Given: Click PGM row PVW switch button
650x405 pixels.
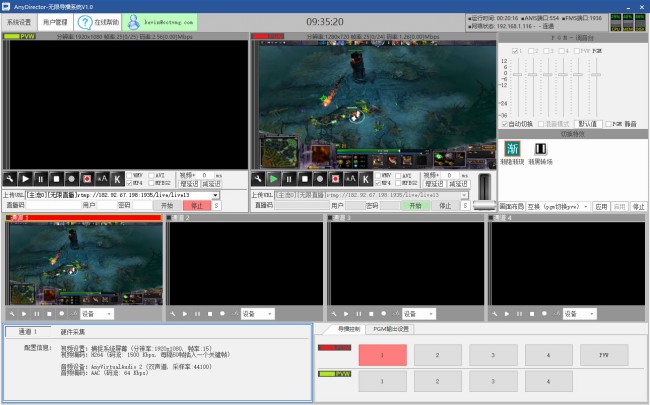Looking at the screenshot, I should pyautogui.click(x=604, y=355).
